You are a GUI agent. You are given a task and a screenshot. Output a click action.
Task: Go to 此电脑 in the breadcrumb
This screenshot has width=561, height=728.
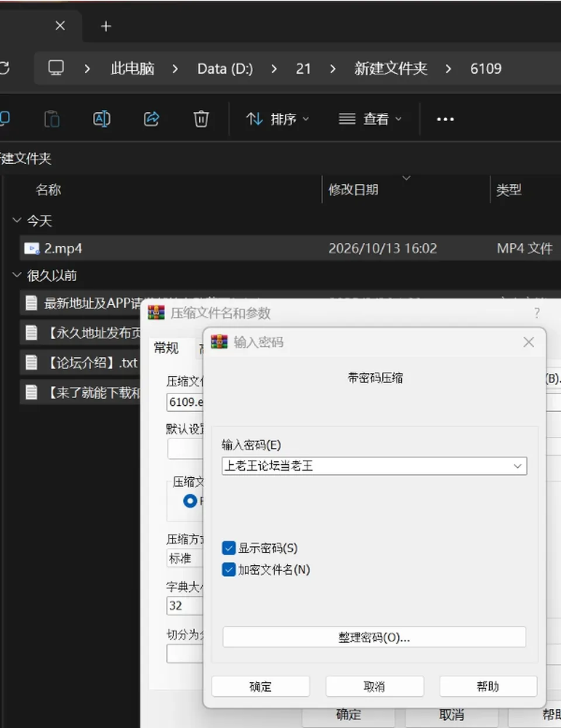pos(133,68)
